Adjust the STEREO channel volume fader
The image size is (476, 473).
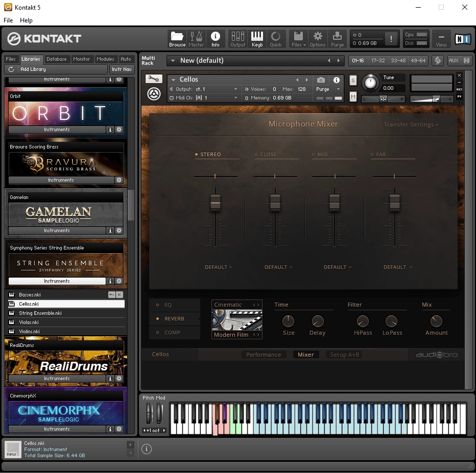click(215, 202)
